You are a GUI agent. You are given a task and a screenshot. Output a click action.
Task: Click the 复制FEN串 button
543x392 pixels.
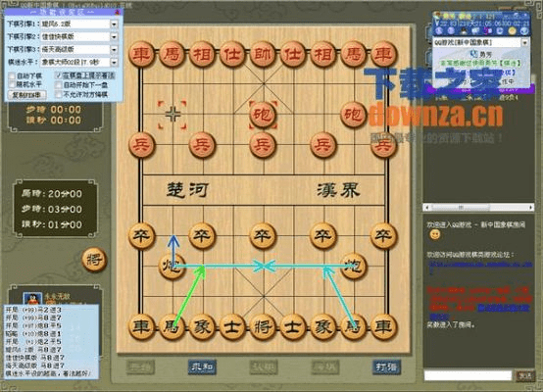click(26, 95)
